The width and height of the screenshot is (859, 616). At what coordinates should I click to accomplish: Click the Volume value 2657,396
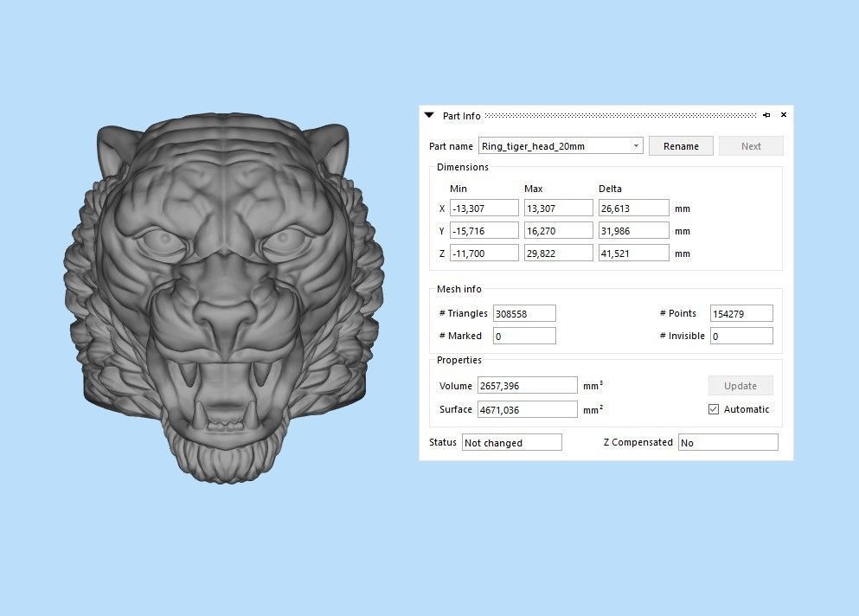point(527,385)
